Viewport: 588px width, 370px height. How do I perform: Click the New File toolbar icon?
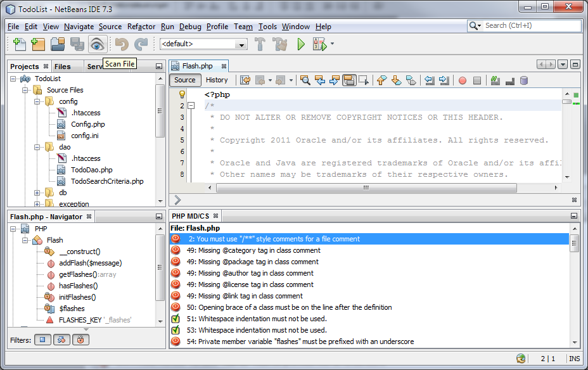pyautogui.click(x=19, y=44)
